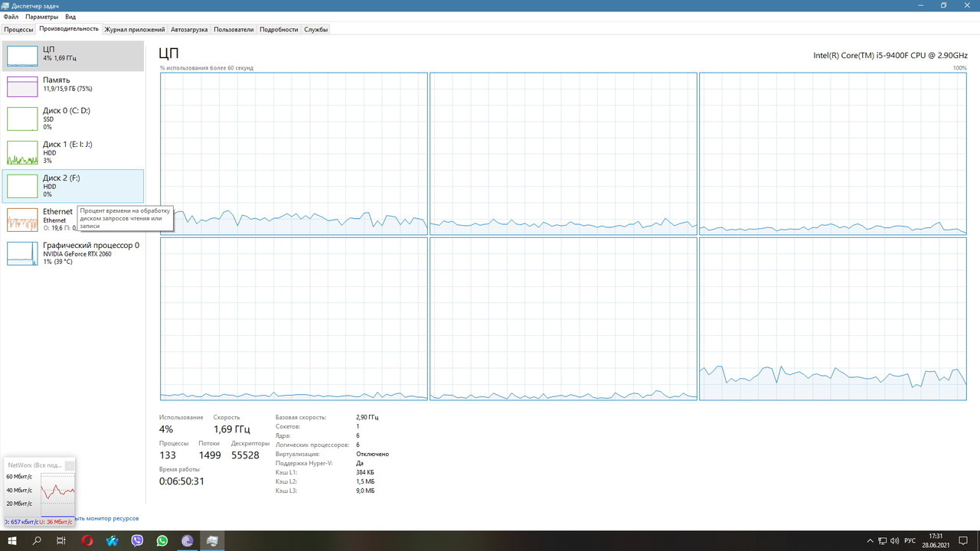The width and height of the screenshot is (980, 551).
Task: Switch to the Пользователи tab
Action: 234,29
